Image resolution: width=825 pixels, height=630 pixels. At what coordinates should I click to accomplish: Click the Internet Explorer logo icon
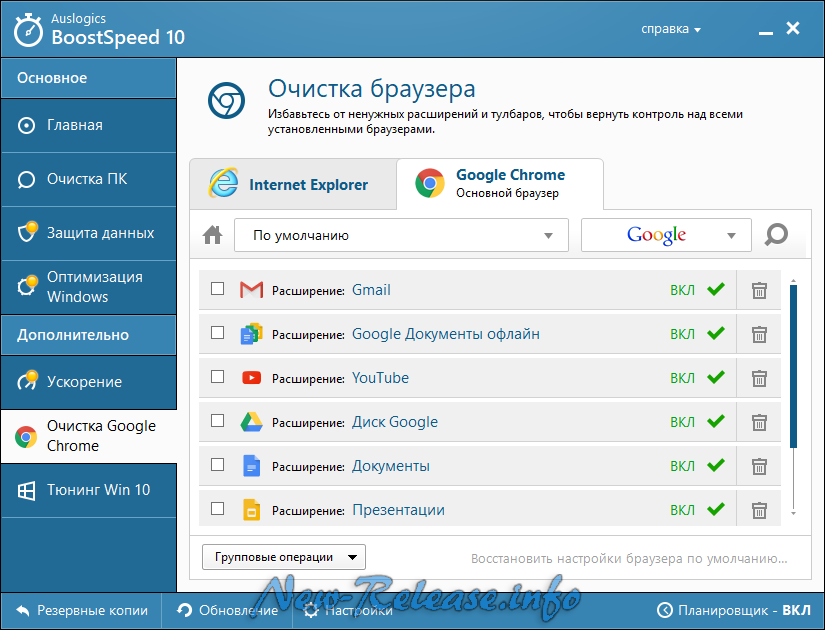224,183
